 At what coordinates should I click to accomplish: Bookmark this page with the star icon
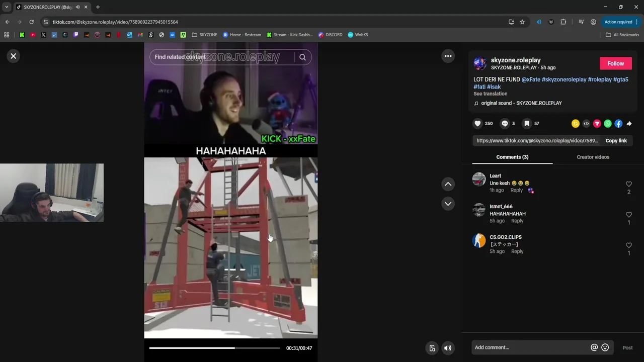(x=522, y=22)
